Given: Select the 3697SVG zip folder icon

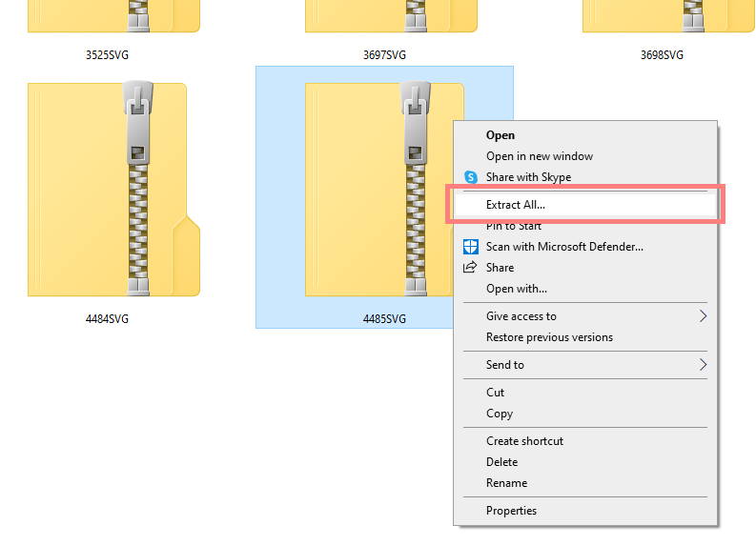Looking at the screenshot, I should point(391,16).
